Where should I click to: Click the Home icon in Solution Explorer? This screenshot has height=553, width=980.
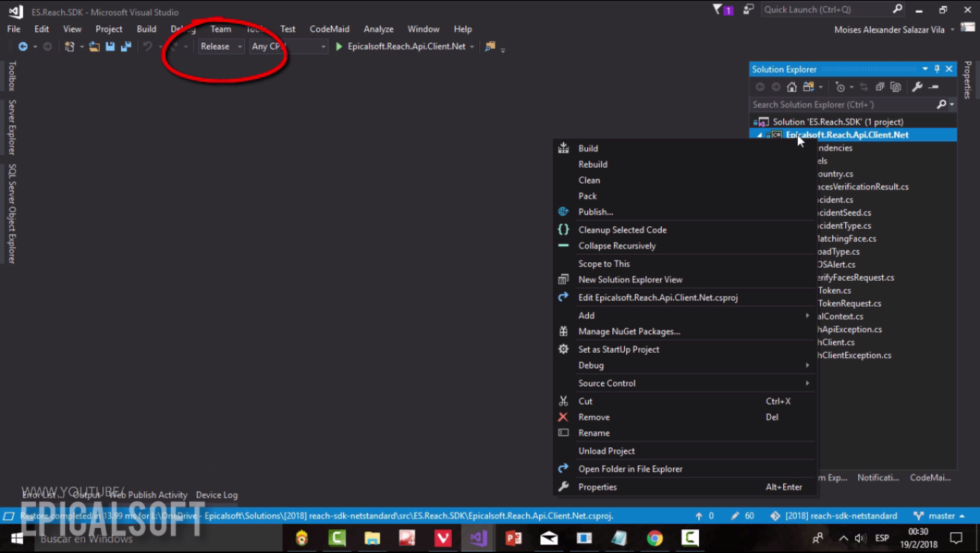[x=792, y=87]
